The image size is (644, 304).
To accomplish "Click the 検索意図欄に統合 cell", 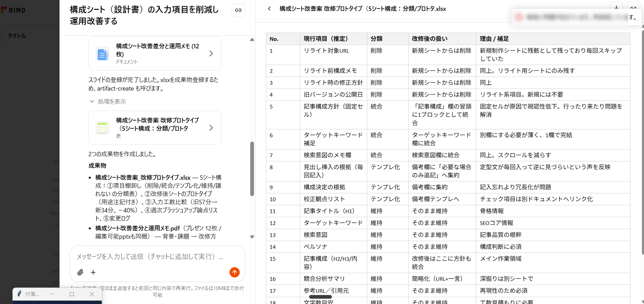I will click(x=442, y=155).
